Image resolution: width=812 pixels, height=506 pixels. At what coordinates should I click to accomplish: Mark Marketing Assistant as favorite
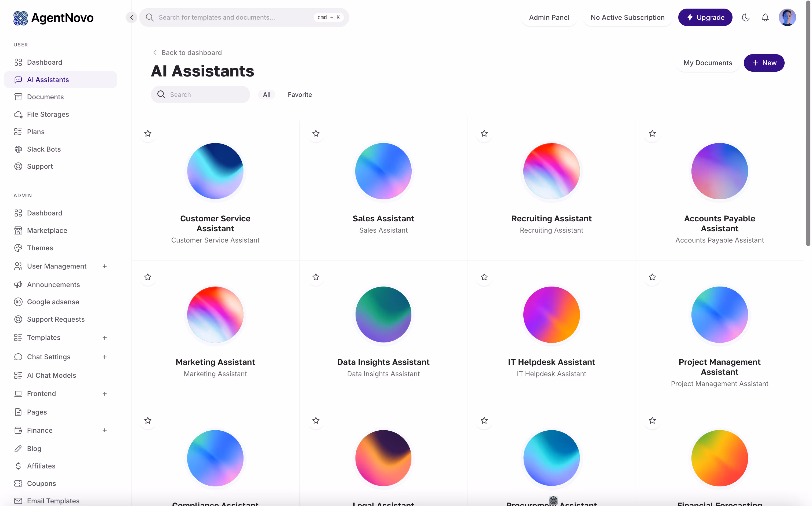[148, 277]
